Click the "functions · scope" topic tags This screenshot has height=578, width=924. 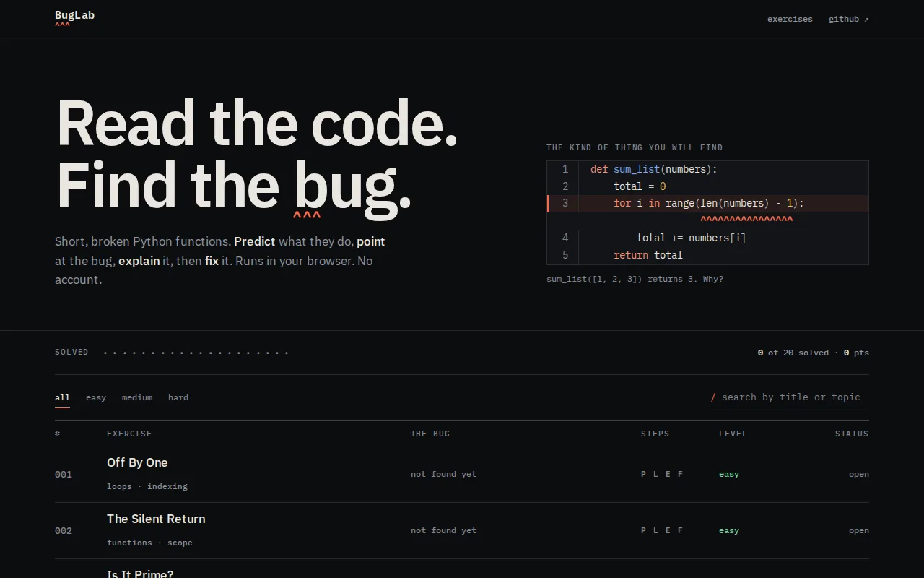click(x=149, y=543)
